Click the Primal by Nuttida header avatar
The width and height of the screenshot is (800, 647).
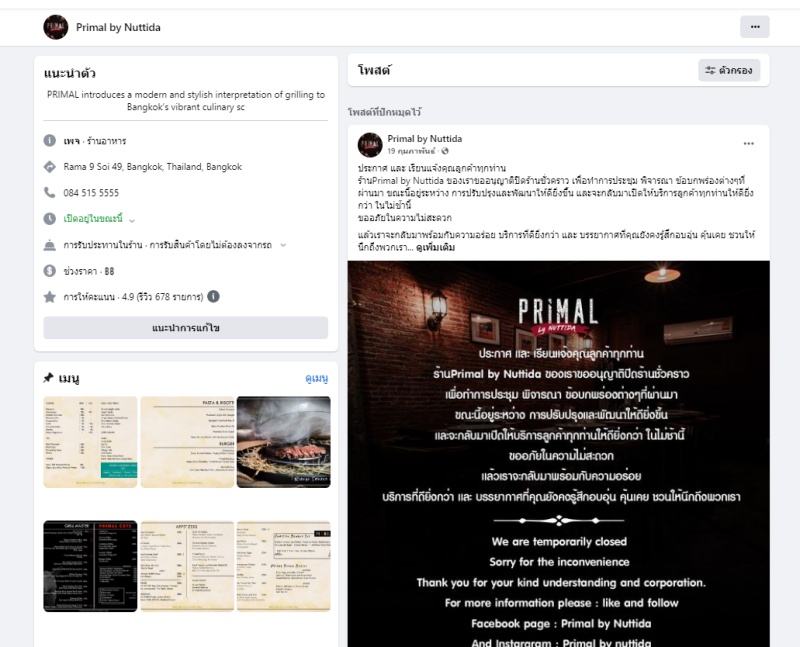(x=56, y=27)
